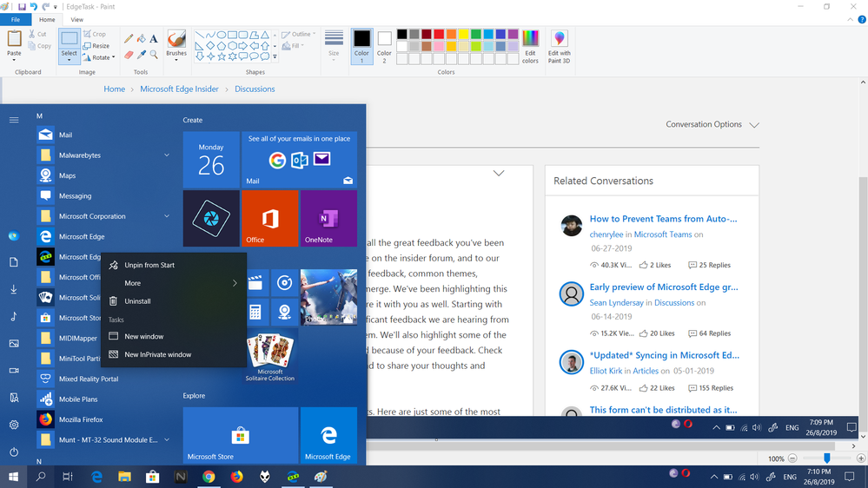Select the Fill with color bucket tool
Viewport: 868px width, 488px height.
click(x=141, y=38)
